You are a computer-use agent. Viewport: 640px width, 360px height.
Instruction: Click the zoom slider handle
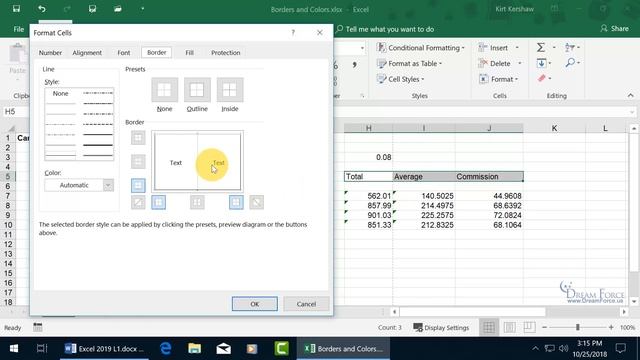point(578,327)
